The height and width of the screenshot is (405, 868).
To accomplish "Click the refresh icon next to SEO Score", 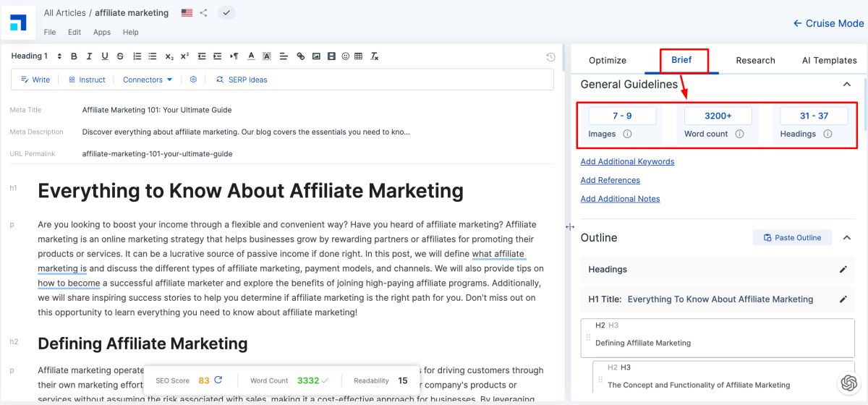I will tap(218, 380).
